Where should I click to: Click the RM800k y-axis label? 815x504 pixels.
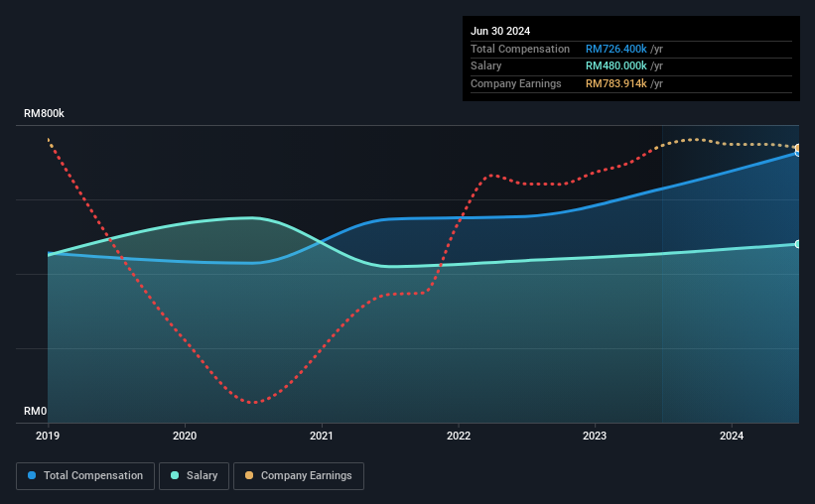point(45,113)
